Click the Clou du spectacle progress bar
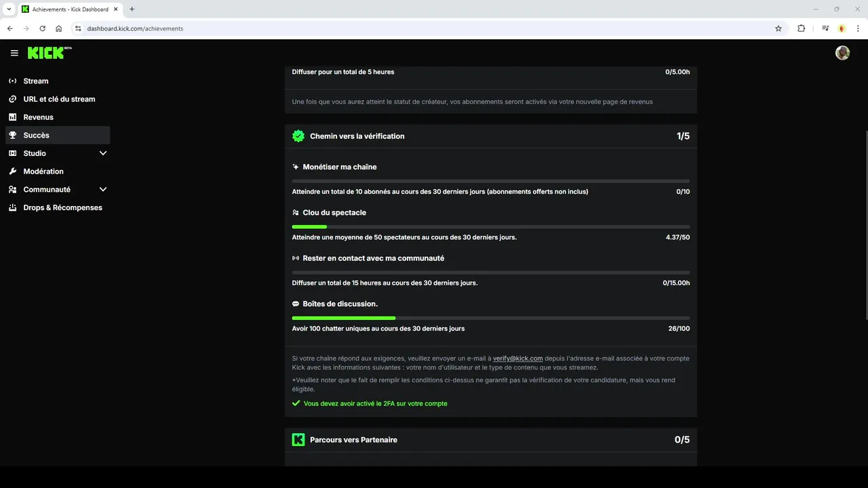Viewport: 868px width, 488px height. (x=491, y=226)
